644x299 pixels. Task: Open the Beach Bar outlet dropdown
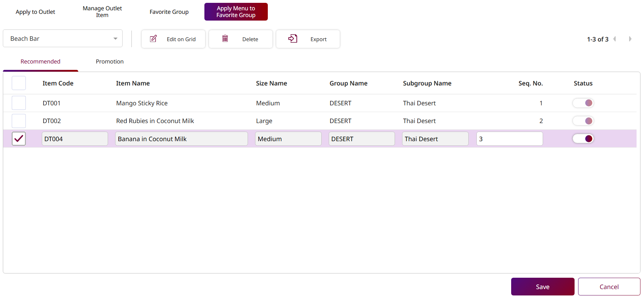click(63, 39)
